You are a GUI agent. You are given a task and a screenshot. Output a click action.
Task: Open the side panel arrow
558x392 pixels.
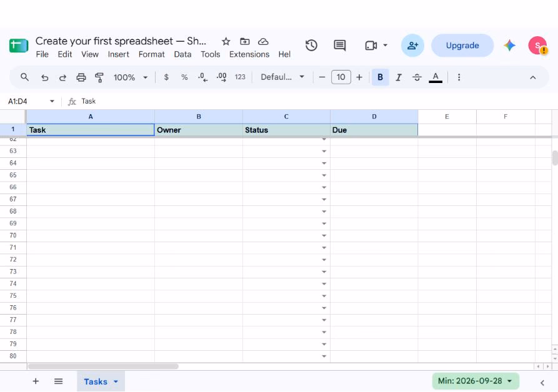tap(542, 383)
